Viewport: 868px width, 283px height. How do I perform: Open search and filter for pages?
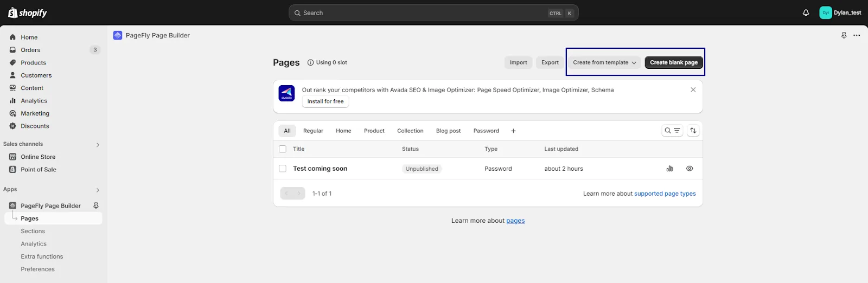coord(672,131)
